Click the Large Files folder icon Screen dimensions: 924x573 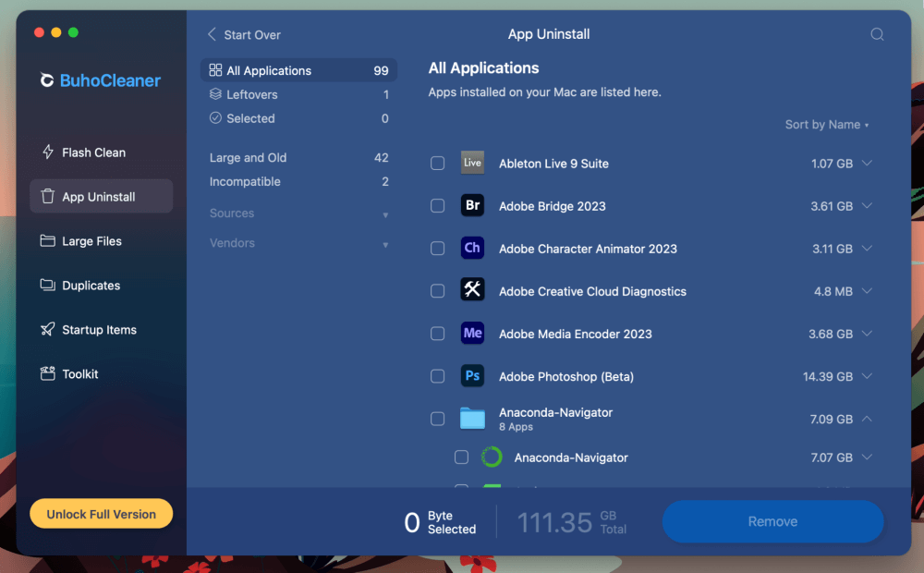[x=47, y=240]
